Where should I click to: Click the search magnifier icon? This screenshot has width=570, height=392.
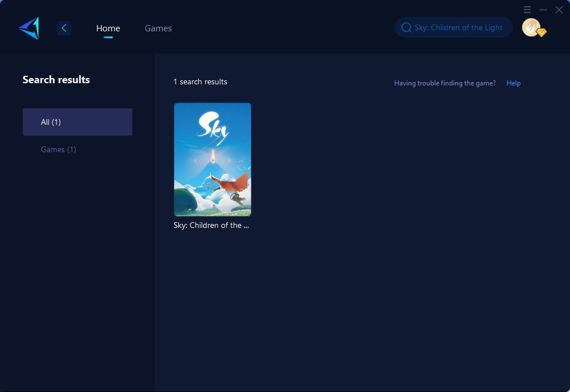(x=406, y=27)
